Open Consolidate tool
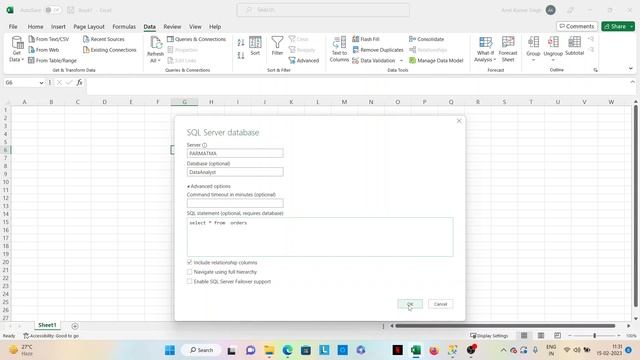Viewport: 640px width, 360px height. click(427, 39)
